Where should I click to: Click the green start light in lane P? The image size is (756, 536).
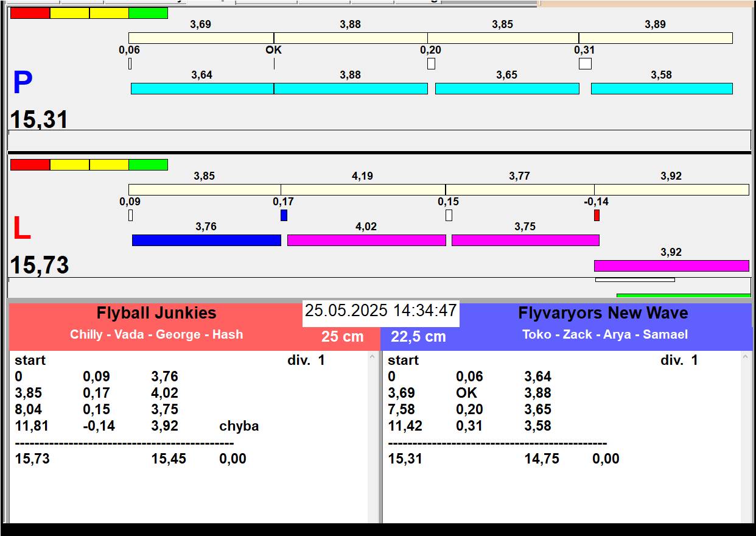pyautogui.click(x=148, y=13)
